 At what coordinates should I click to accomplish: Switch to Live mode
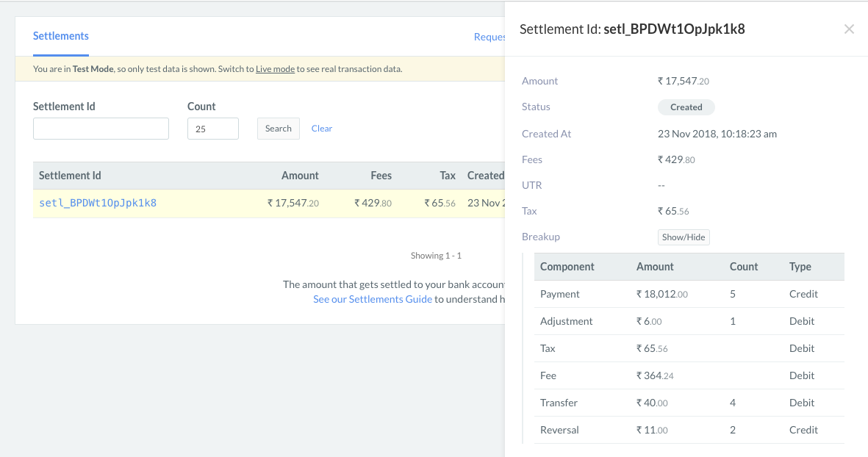(x=275, y=68)
